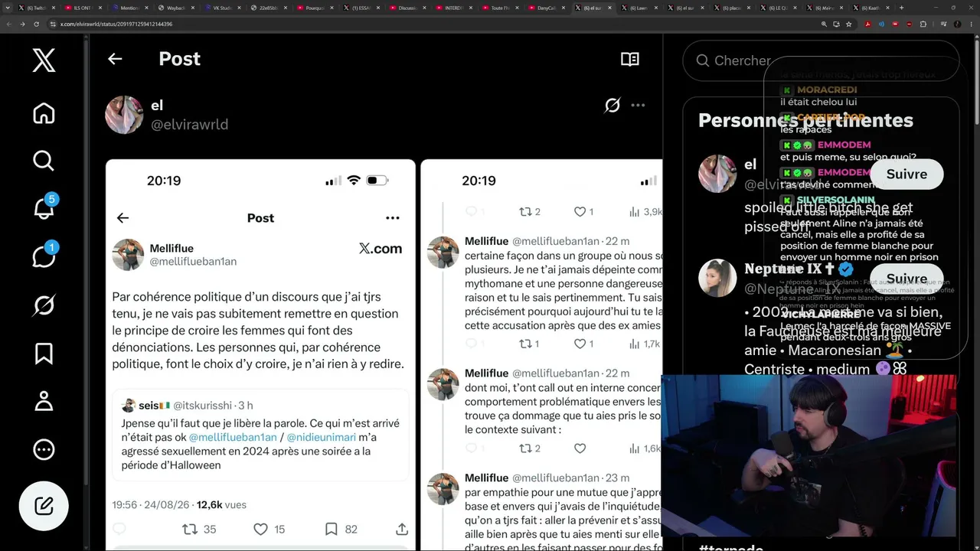Open Profile icon in the sidebar
980x551 pixels.
pos(44,401)
